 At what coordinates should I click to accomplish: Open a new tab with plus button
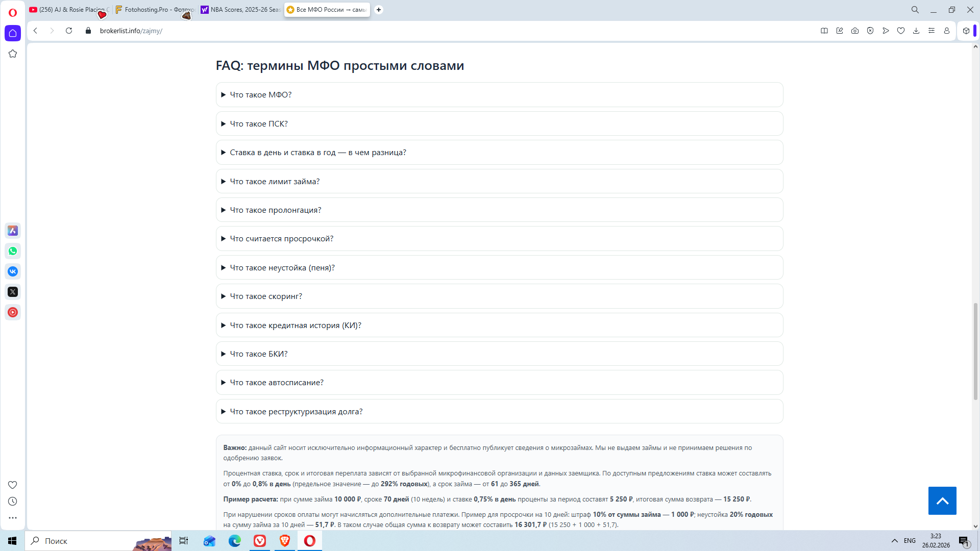tap(379, 10)
